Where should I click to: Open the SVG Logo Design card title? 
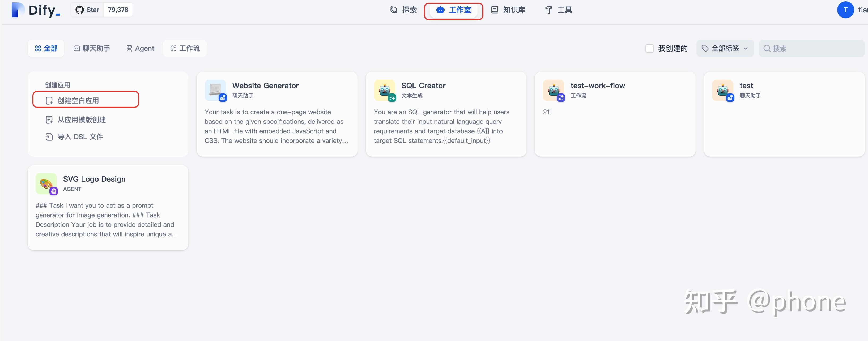(x=94, y=179)
